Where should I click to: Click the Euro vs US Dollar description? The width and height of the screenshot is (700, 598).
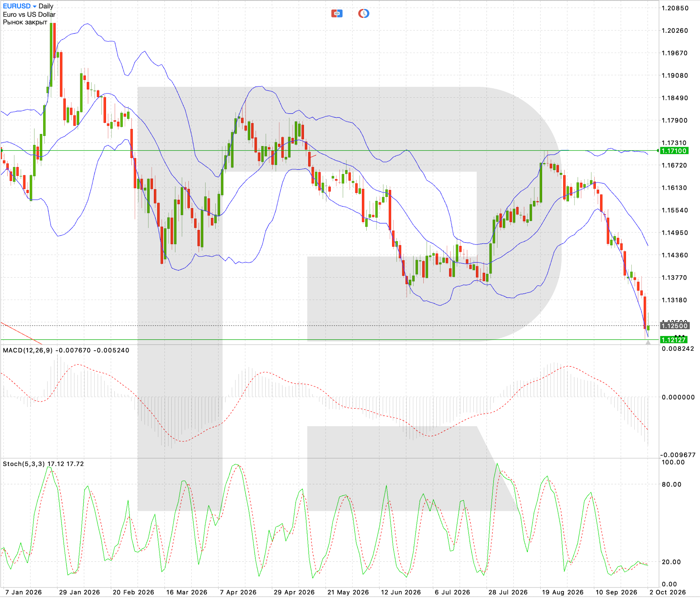(x=29, y=15)
